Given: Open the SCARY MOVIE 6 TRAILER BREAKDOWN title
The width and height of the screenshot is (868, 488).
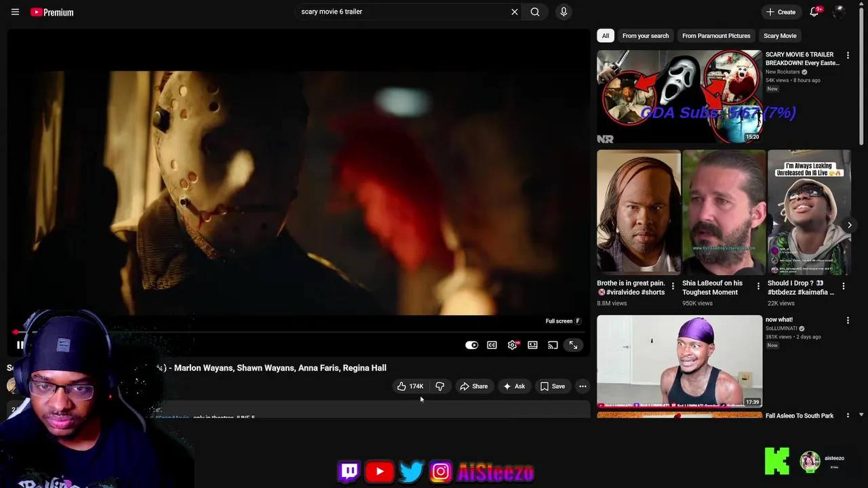Looking at the screenshot, I should click(x=802, y=58).
